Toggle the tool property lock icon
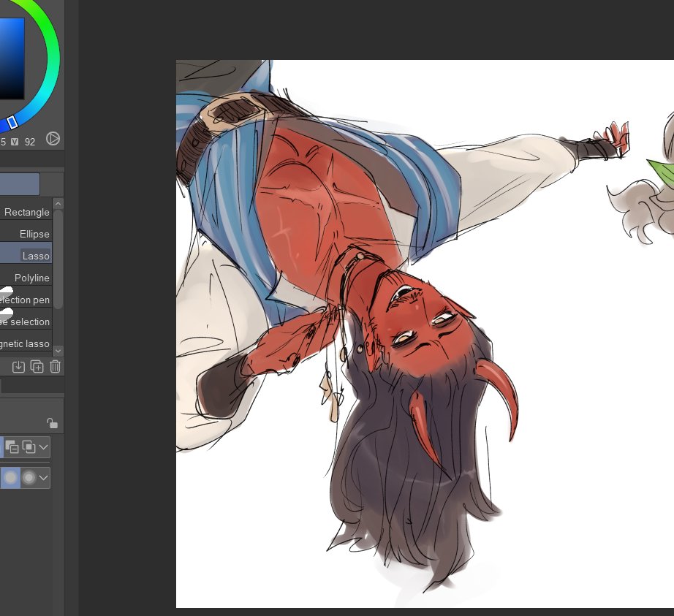The image size is (674, 616). click(52, 423)
